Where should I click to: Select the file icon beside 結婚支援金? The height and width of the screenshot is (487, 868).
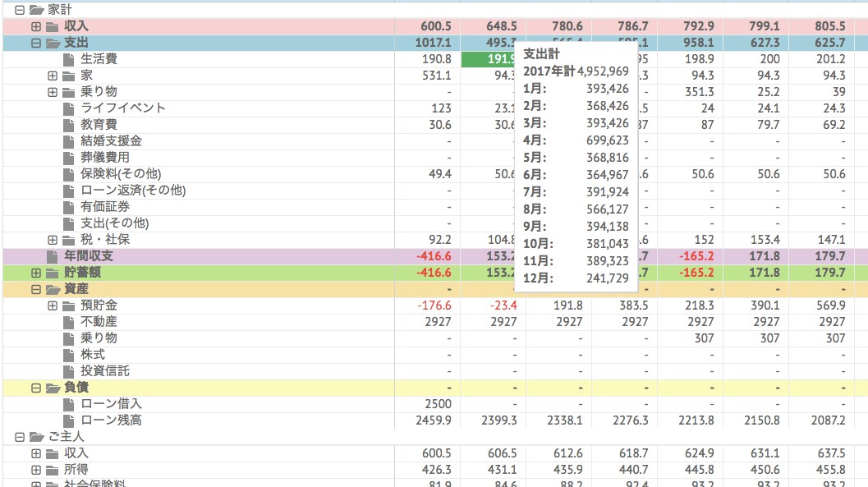click(x=69, y=141)
